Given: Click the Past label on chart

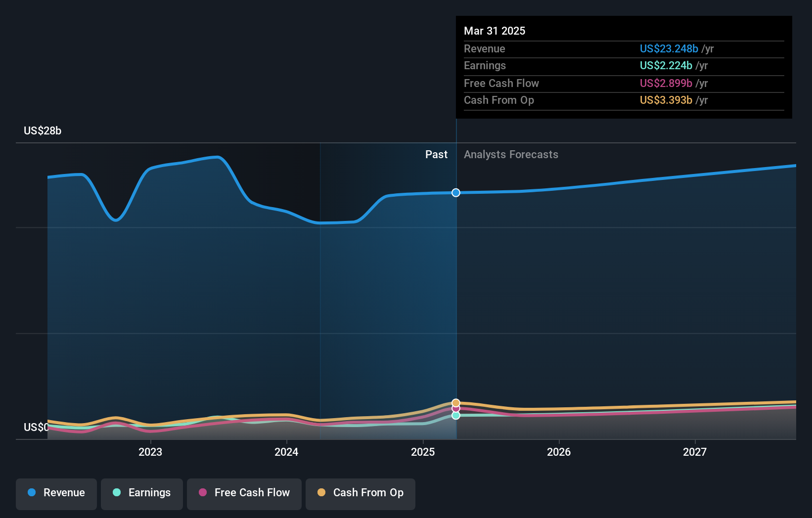Looking at the screenshot, I should tap(436, 154).
